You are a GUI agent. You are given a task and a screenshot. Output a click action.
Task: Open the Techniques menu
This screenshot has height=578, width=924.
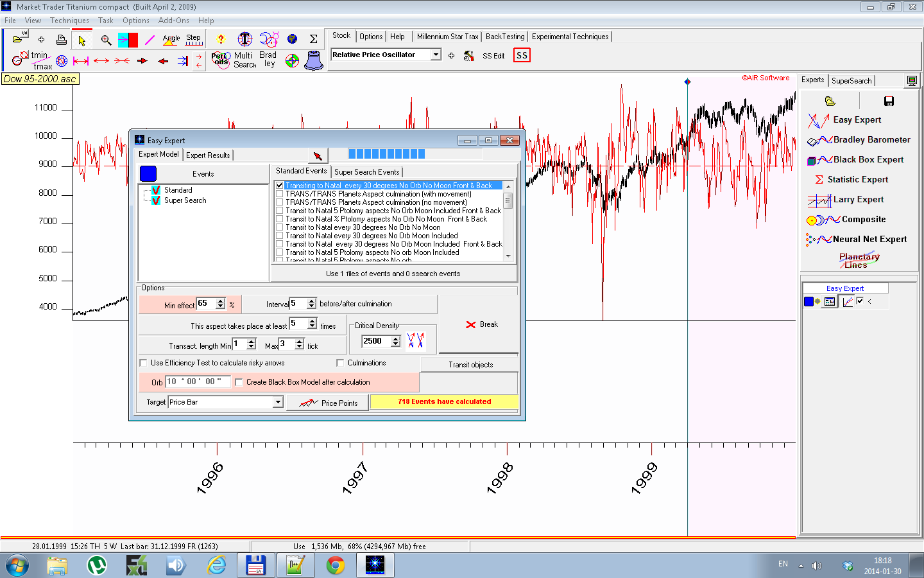point(69,21)
